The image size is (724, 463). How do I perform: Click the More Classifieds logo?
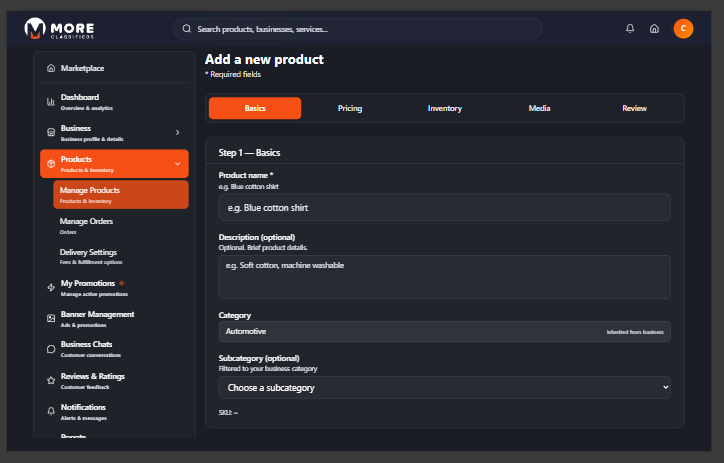point(62,29)
